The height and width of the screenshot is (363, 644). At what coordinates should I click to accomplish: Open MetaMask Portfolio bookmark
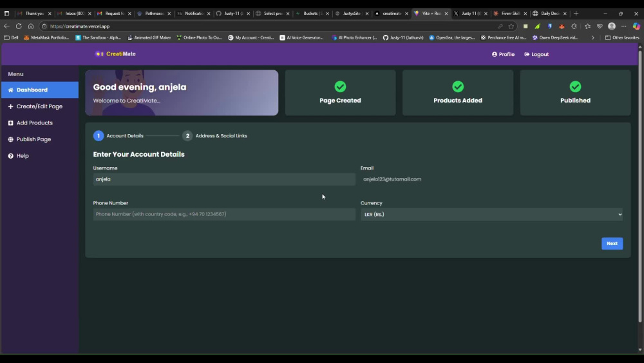(x=46, y=37)
